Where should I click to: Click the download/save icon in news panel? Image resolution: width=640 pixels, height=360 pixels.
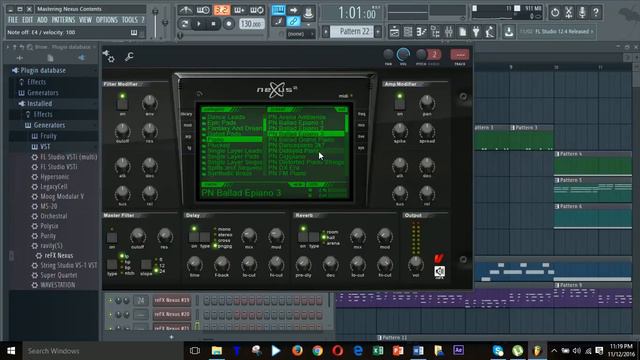pos(509,31)
